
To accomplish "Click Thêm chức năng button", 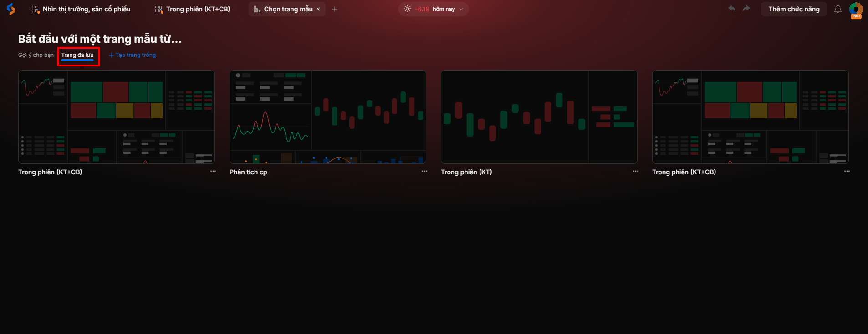I will pyautogui.click(x=794, y=9).
